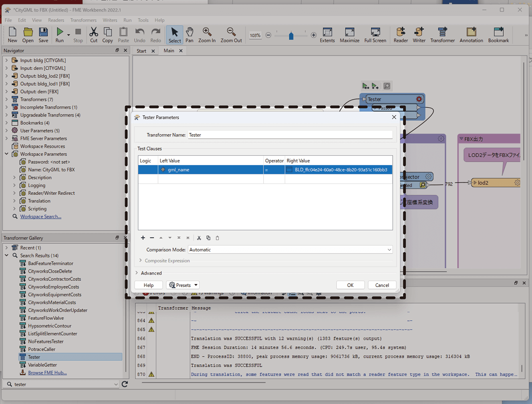Viewport: 532px width, 404px height.
Task: Click the paste clause icon in dialog
Action: (218, 238)
